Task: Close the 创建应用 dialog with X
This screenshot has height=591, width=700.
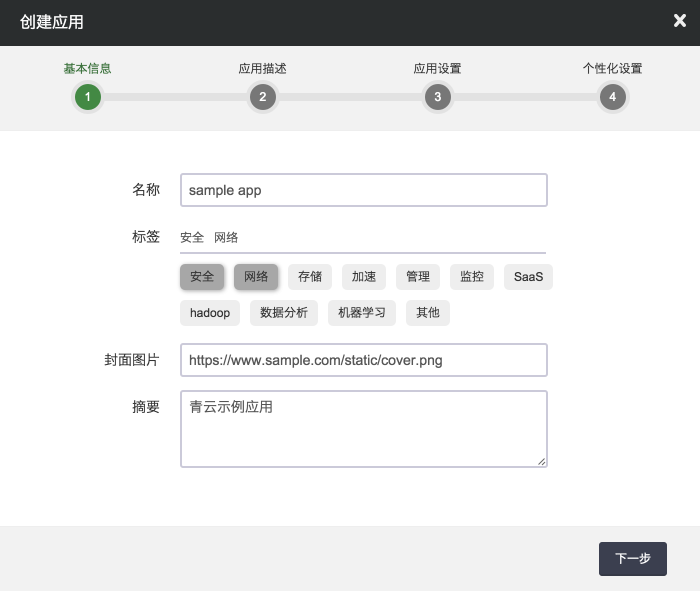Action: (x=680, y=21)
